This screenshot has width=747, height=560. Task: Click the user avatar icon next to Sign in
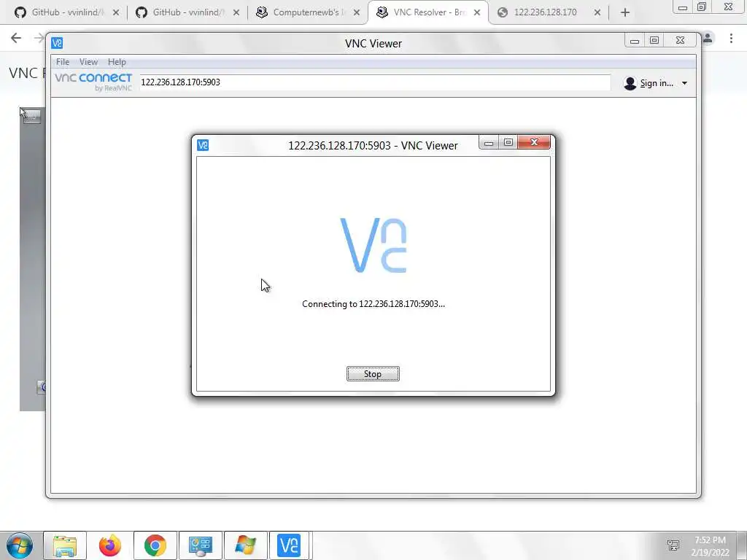[x=630, y=83]
